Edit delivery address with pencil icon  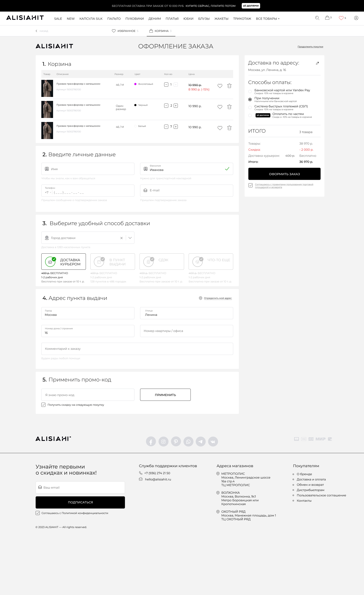tap(317, 63)
